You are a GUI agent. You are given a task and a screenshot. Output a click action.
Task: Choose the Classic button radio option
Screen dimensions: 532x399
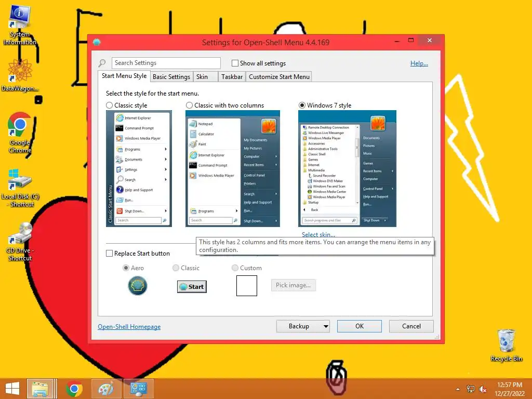176,268
